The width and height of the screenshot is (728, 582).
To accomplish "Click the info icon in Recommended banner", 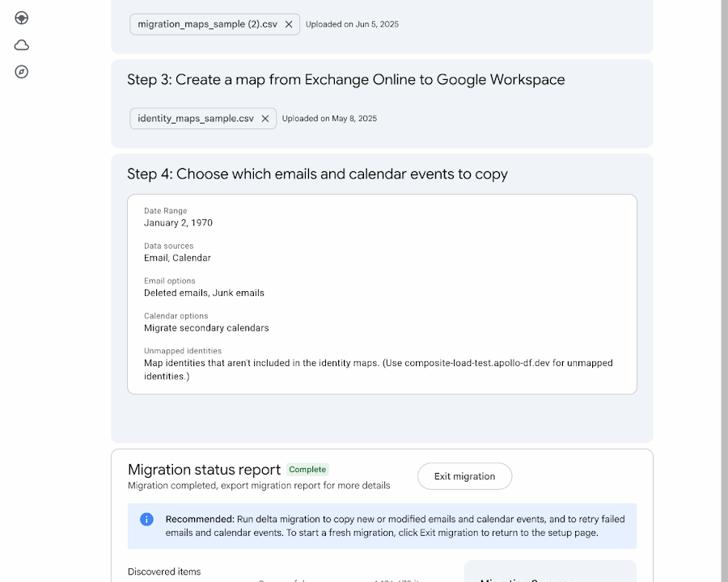I will (x=146, y=519).
